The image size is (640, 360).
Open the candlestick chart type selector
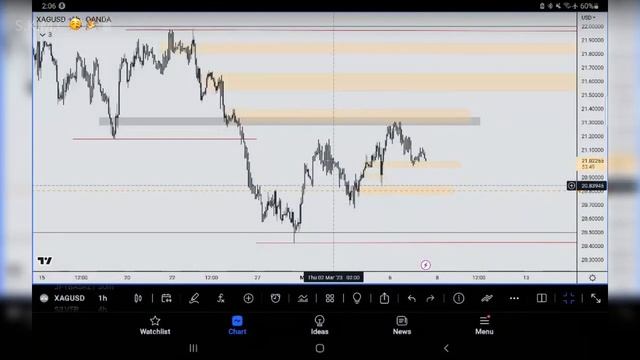[x=138, y=298]
